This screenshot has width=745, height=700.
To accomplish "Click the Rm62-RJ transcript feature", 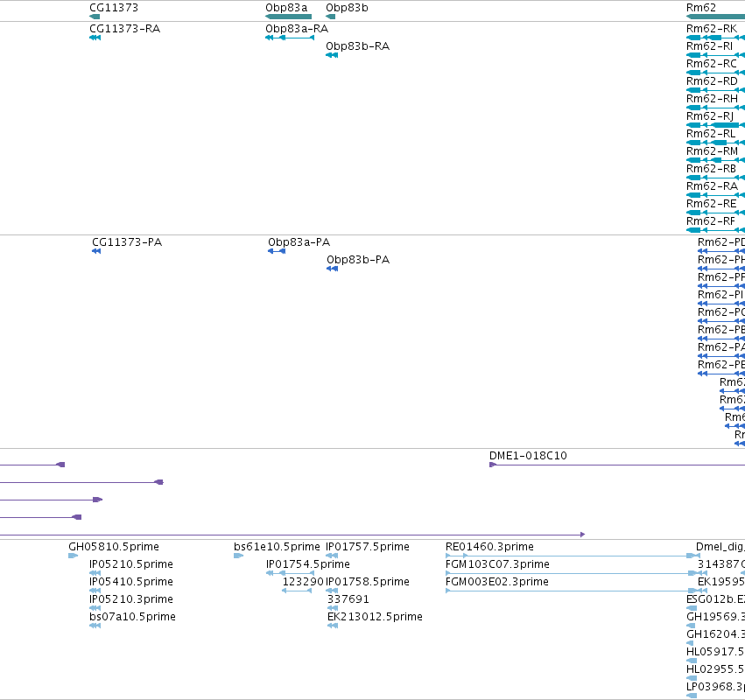I will (x=715, y=125).
